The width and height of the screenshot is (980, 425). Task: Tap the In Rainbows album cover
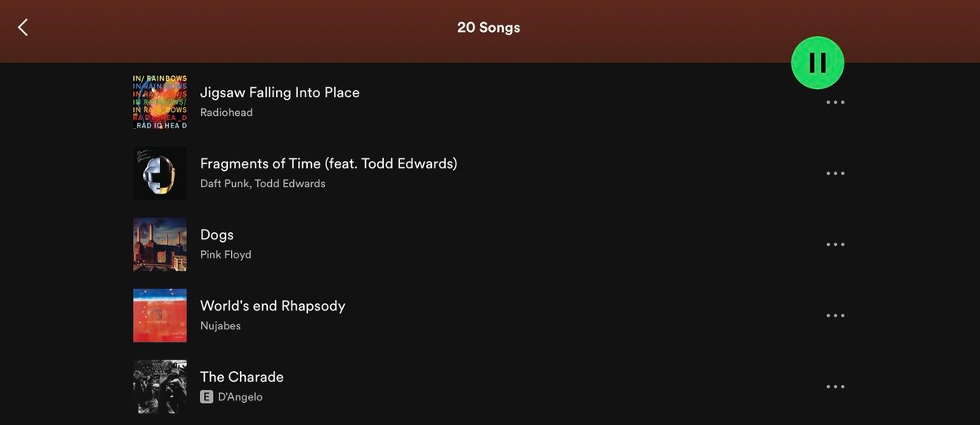160,102
